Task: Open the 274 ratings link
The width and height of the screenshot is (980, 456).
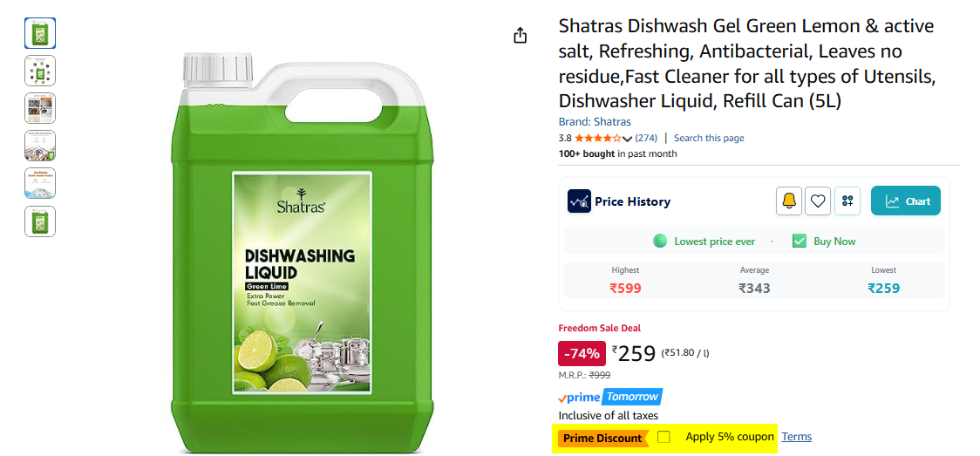Action: 646,138
